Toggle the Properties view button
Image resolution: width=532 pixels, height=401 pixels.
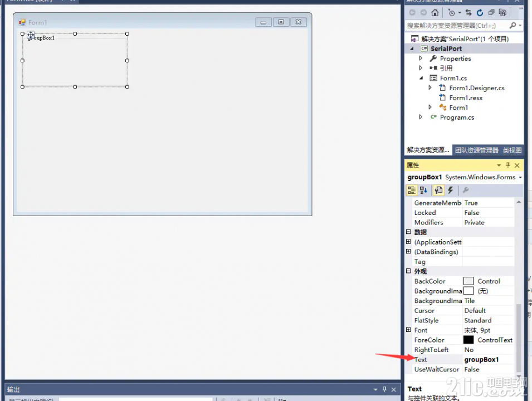click(438, 190)
